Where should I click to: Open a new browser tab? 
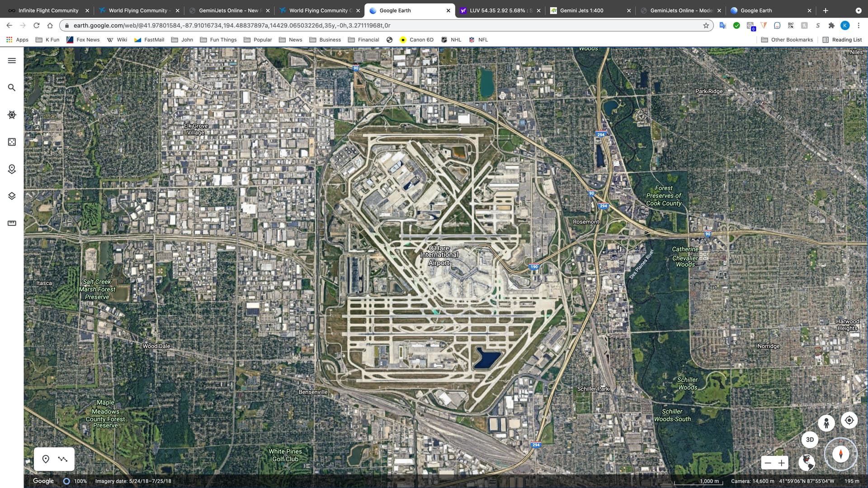pos(826,10)
